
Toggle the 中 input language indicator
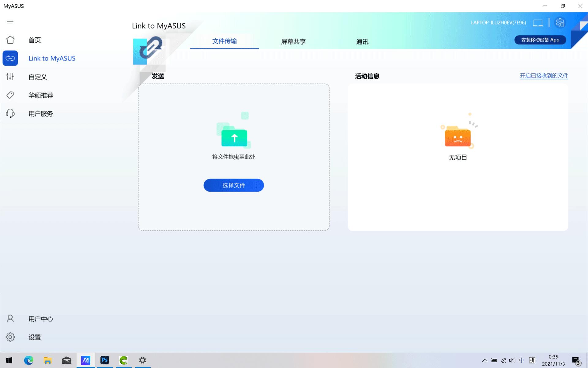[522, 360]
